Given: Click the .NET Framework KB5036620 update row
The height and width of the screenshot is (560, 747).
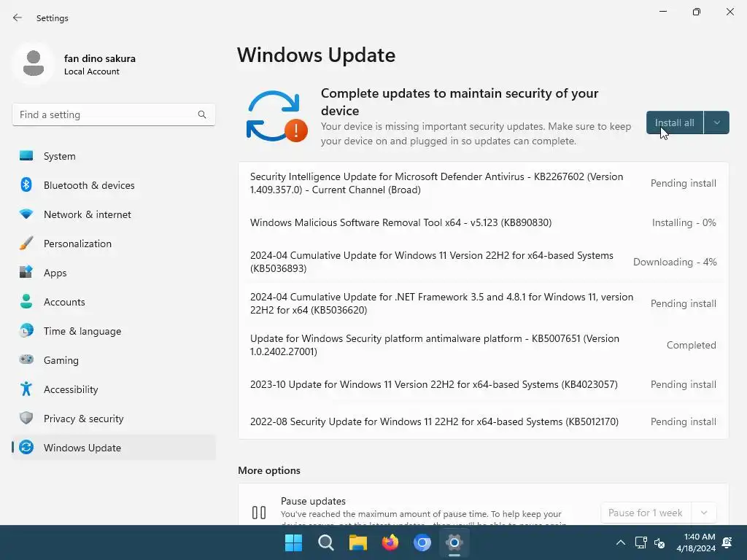Looking at the screenshot, I should coord(483,303).
